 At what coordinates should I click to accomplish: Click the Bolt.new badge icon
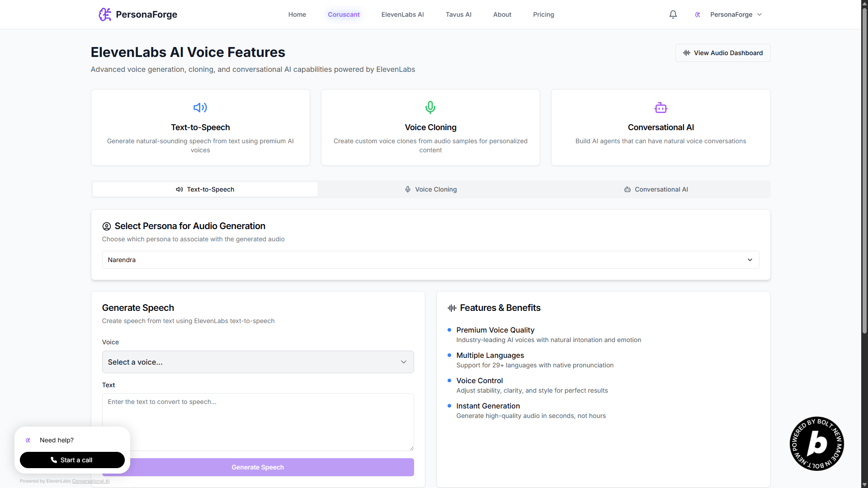pyautogui.click(x=816, y=443)
